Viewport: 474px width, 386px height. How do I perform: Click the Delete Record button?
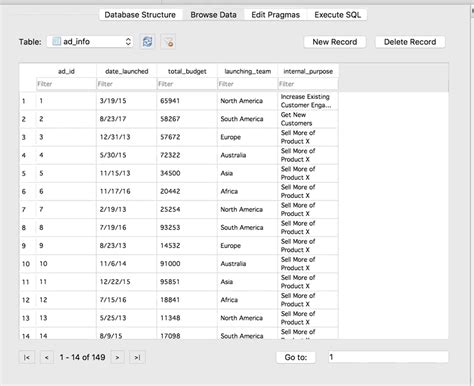[x=410, y=42]
